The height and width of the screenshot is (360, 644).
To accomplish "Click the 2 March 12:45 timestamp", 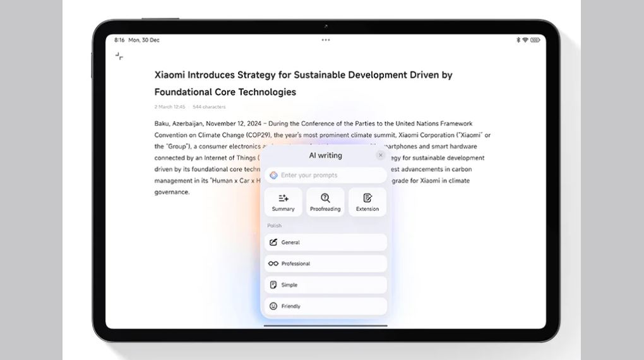I will click(170, 107).
